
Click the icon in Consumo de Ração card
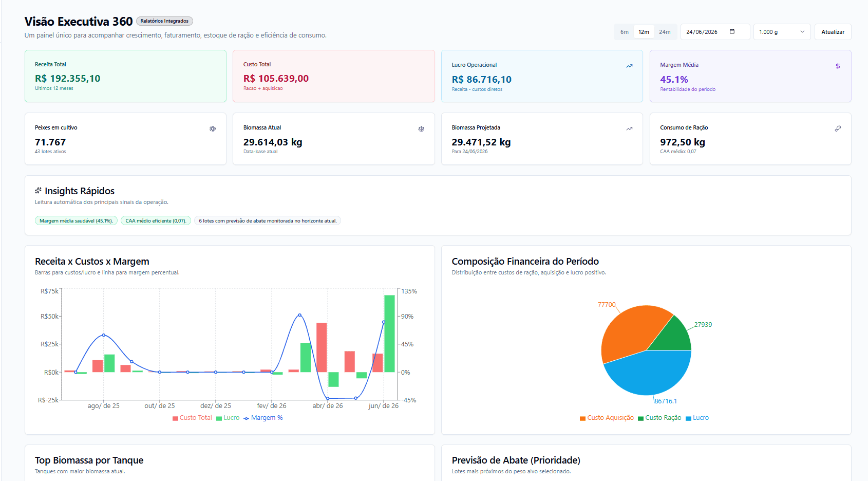tap(838, 128)
